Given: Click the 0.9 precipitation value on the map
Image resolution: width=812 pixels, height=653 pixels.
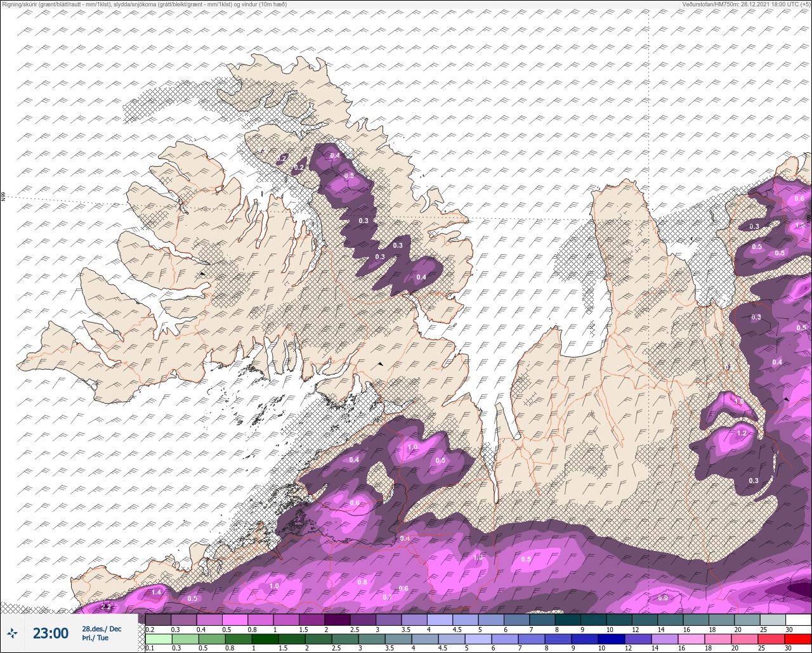Looking at the screenshot, I should pos(662,598).
